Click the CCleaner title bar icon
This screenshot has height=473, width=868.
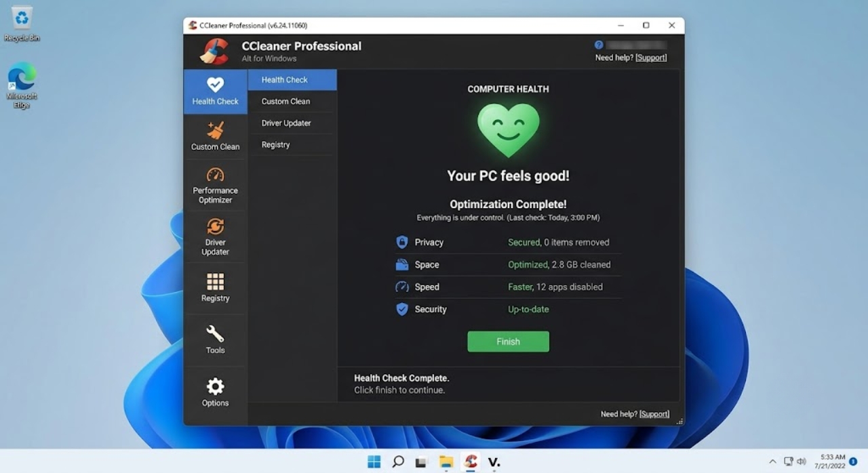[x=192, y=25]
